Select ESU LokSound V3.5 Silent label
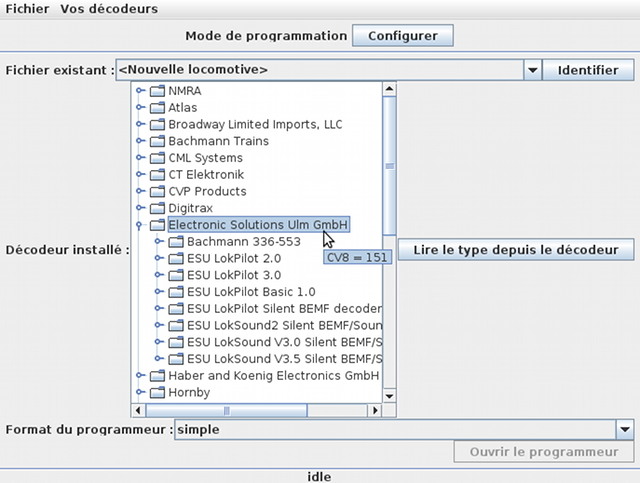The height and width of the screenshot is (483, 640). [284, 358]
